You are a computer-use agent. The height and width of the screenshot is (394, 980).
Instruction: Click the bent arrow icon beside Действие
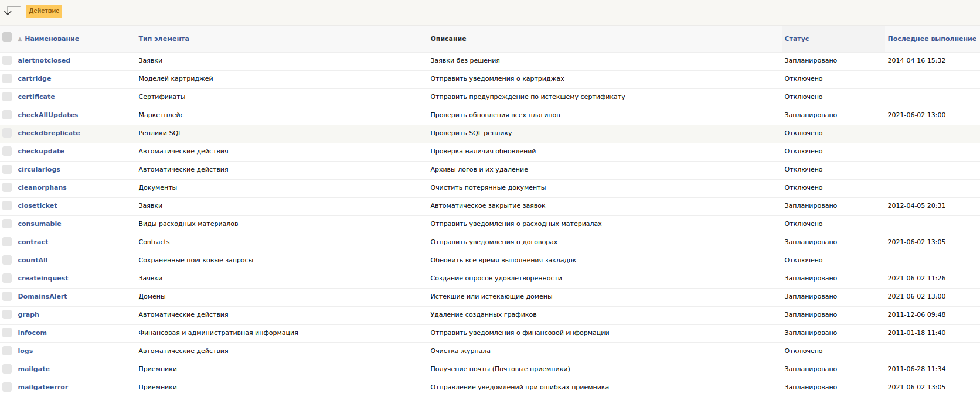(x=11, y=11)
